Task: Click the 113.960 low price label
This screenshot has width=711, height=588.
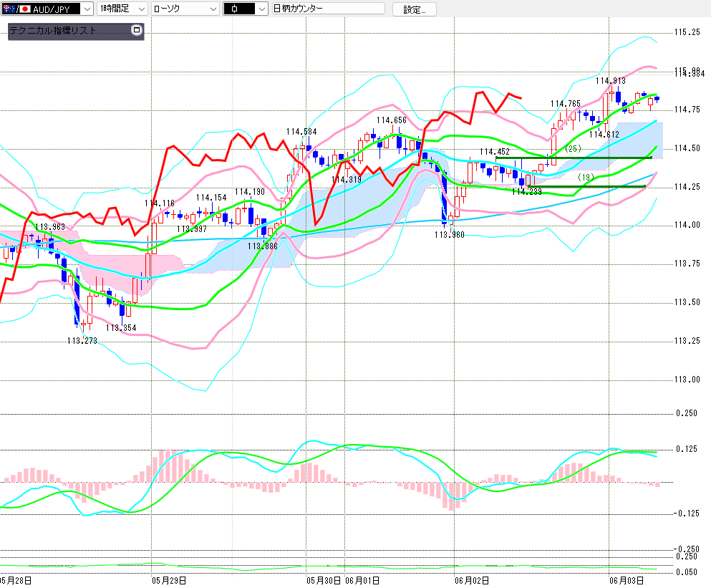Action: point(450,235)
